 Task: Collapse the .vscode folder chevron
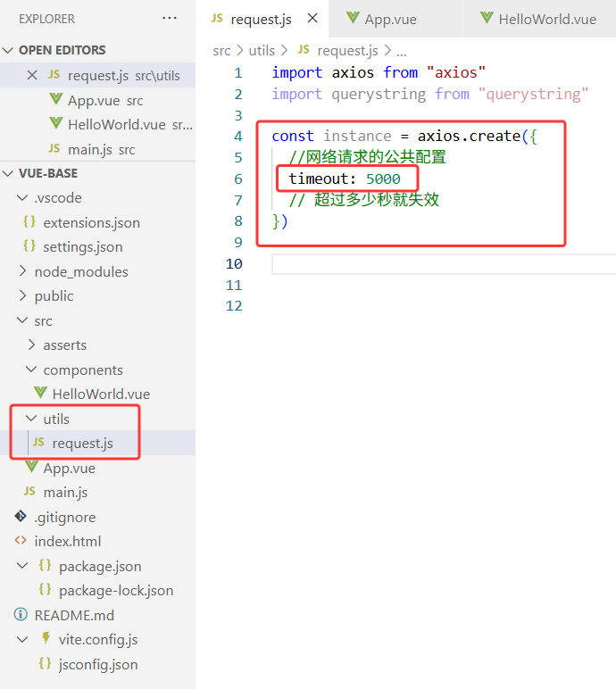pyautogui.click(x=22, y=198)
